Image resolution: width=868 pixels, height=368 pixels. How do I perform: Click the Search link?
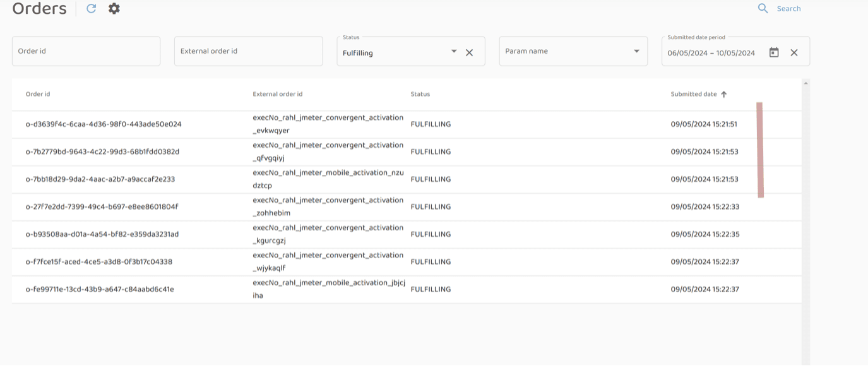pyautogui.click(x=788, y=9)
